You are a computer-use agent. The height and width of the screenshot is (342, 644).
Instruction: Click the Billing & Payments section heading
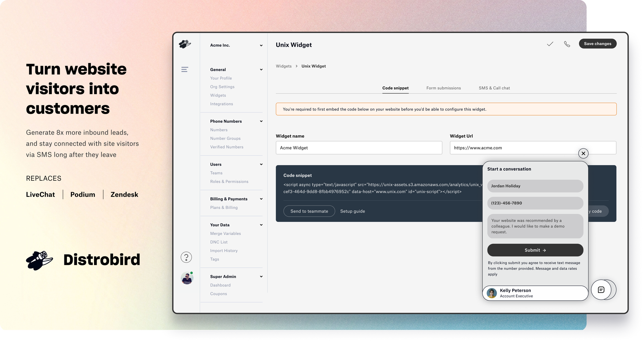pos(229,199)
